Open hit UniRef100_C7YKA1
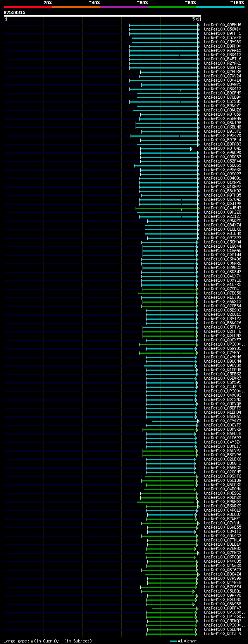This screenshot has height=644, width=248. [222, 353]
